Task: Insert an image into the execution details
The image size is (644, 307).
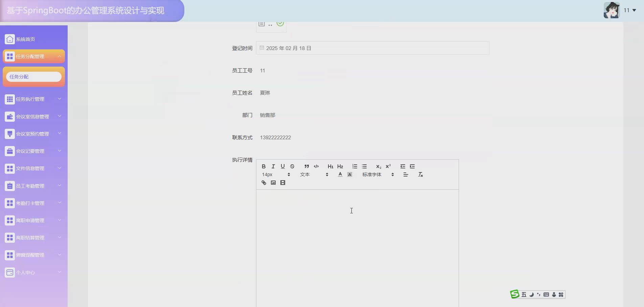Action: tap(273, 183)
